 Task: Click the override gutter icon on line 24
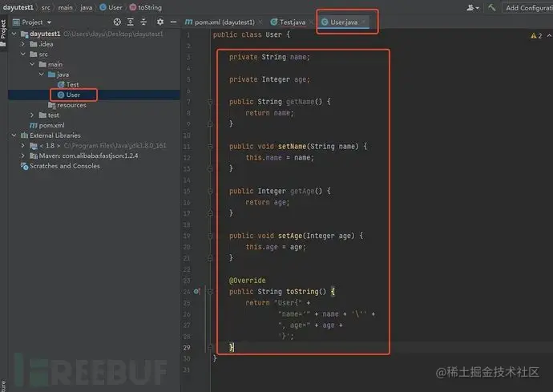tap(196, 292)
